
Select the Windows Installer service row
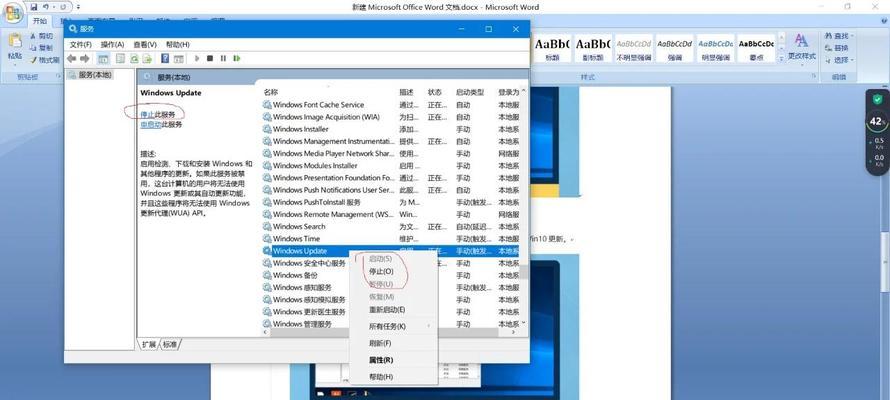pyautogui.click(x=391, y=129)
